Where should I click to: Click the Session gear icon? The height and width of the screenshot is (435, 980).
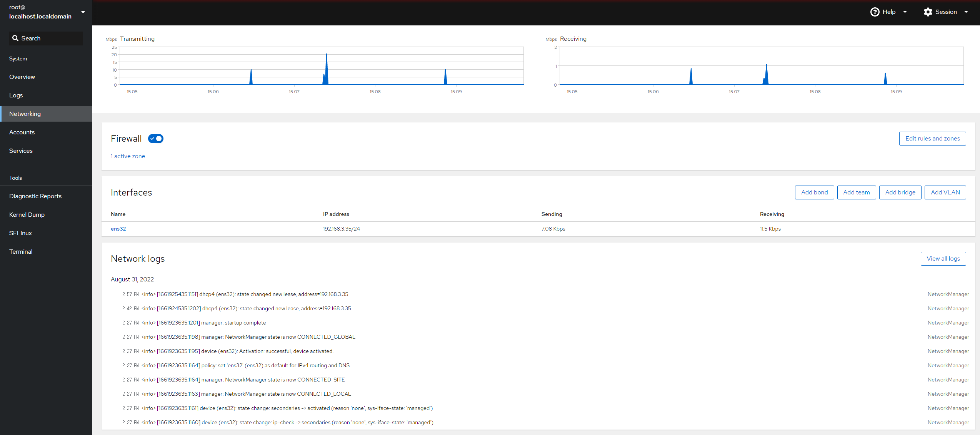coord(928,12)
